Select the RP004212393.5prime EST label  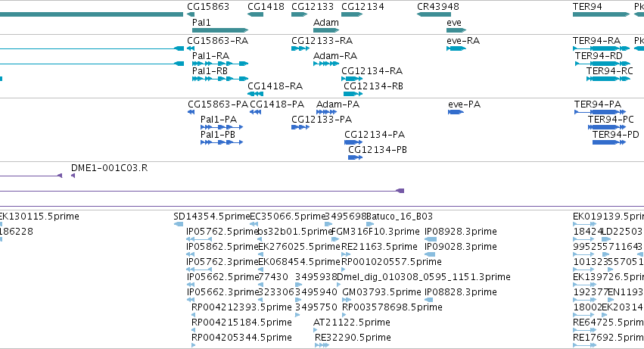tap(241, 307)
